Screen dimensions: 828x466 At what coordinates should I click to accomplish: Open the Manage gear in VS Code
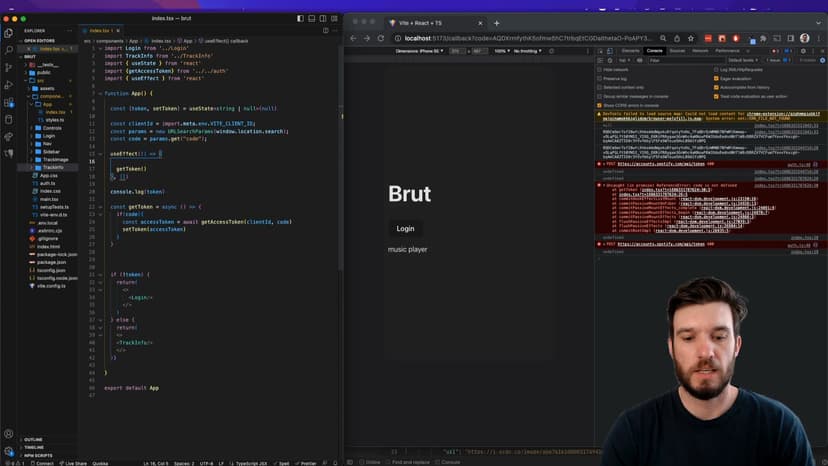pos(9,451)
